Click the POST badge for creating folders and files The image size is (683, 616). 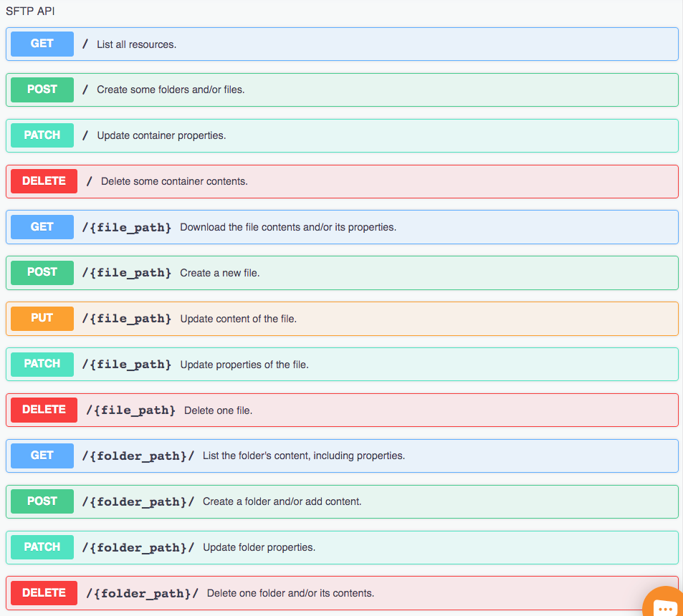[x=41, y=90]
